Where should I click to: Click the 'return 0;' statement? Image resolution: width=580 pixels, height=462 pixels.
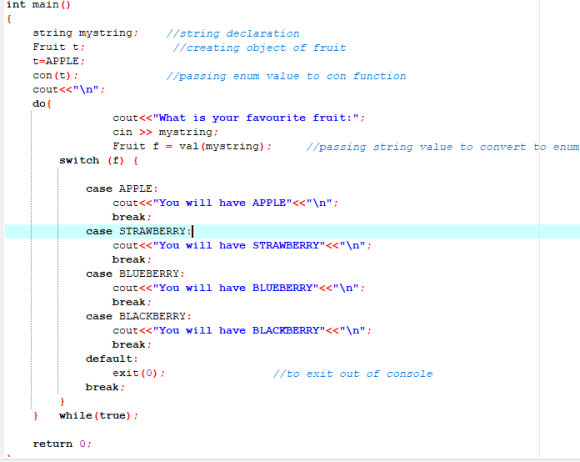pos(62,444)
